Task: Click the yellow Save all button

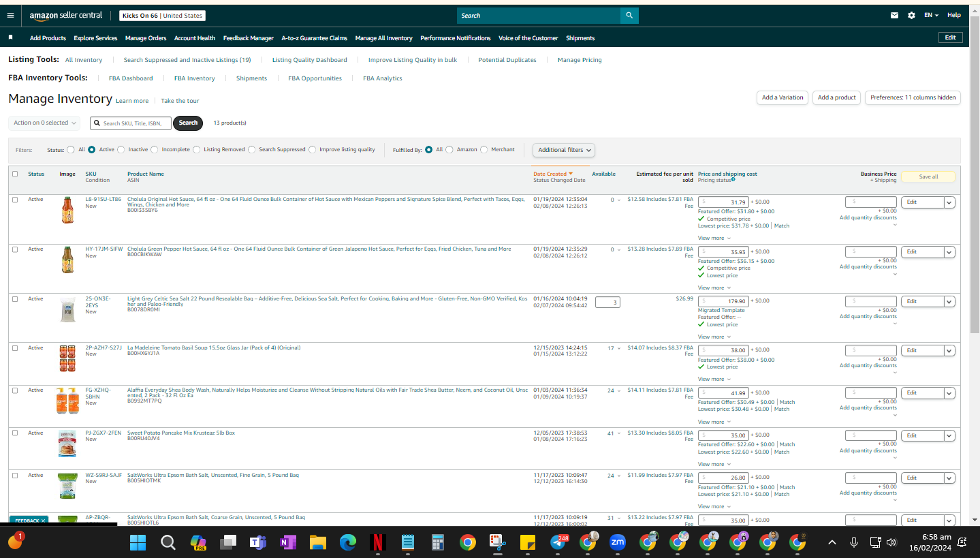Action: pyautogui.click(x=928, y=176)
